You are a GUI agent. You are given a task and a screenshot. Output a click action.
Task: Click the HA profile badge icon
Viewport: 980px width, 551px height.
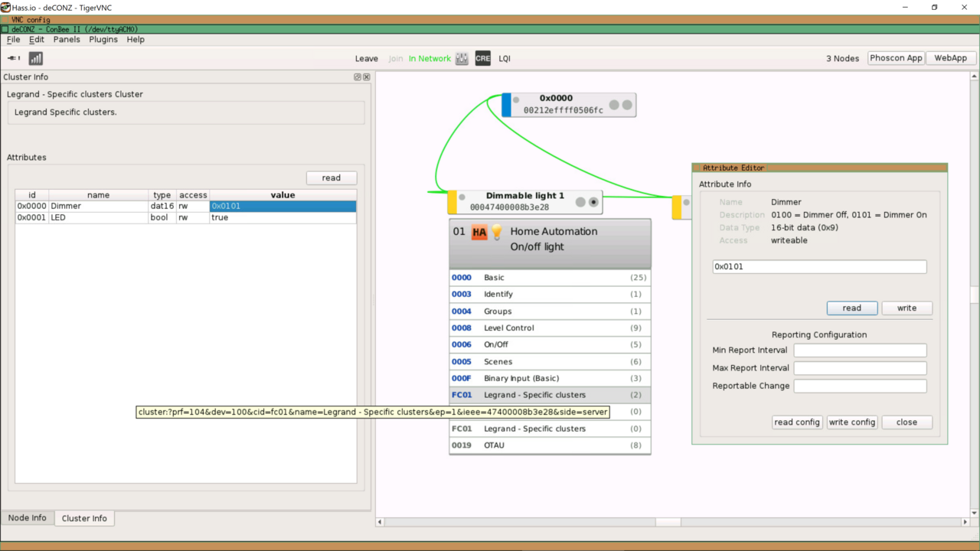coord(479,232)
